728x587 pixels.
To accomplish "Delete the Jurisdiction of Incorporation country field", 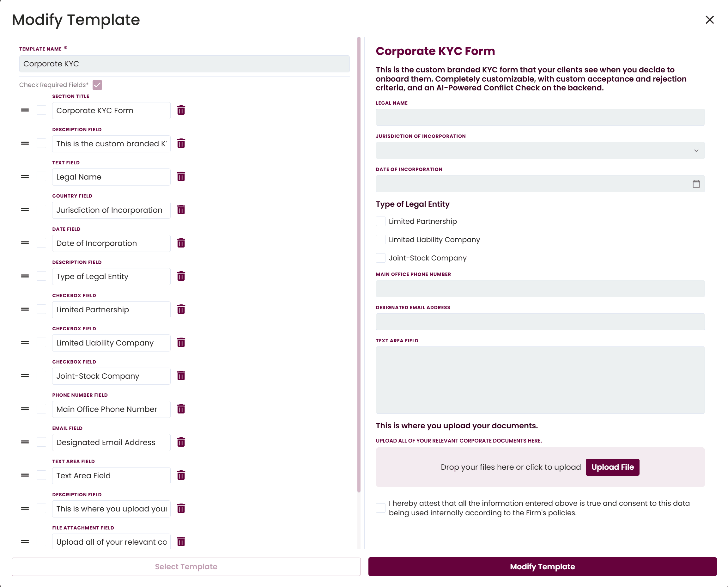I will 181,210.
